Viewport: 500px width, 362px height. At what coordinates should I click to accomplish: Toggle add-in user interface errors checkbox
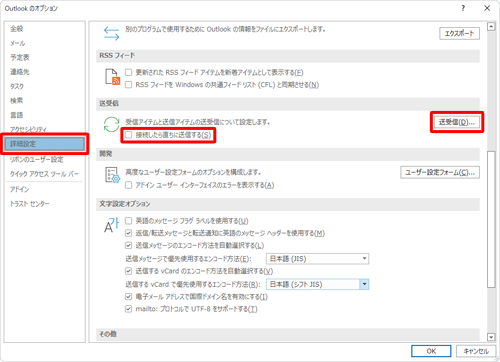pyautogui.click(x=128, y=185)
